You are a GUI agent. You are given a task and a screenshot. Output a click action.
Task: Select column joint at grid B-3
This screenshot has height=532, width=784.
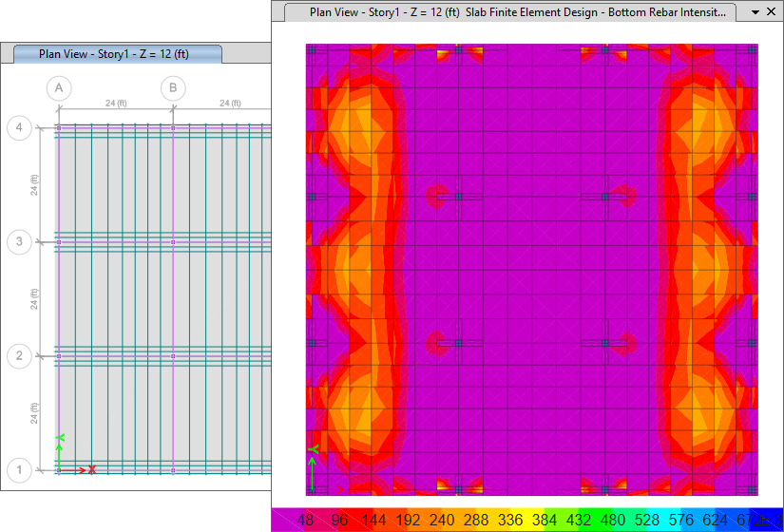[x=173, y=242]
